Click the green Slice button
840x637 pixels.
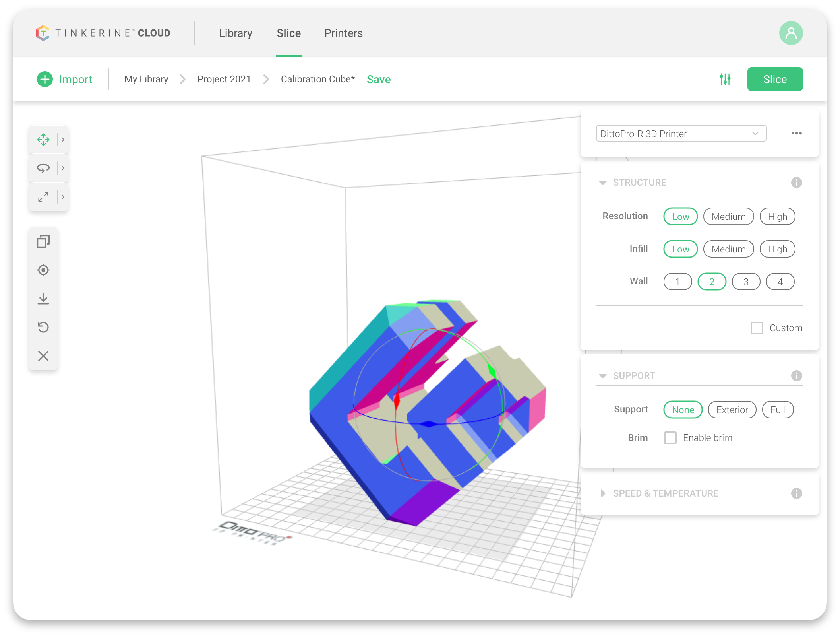coord(775,79)
